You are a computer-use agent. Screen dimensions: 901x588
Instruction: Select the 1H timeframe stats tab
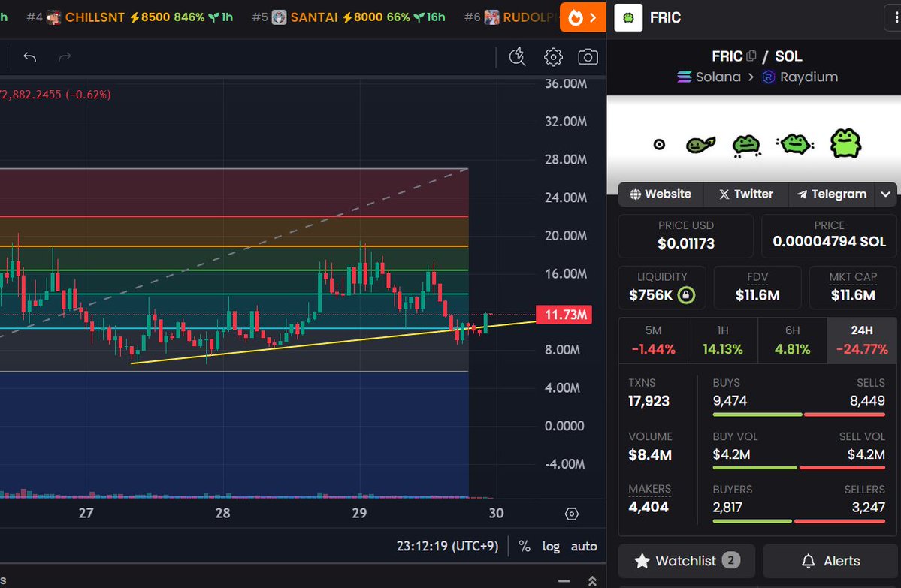(x=723, y=340)
